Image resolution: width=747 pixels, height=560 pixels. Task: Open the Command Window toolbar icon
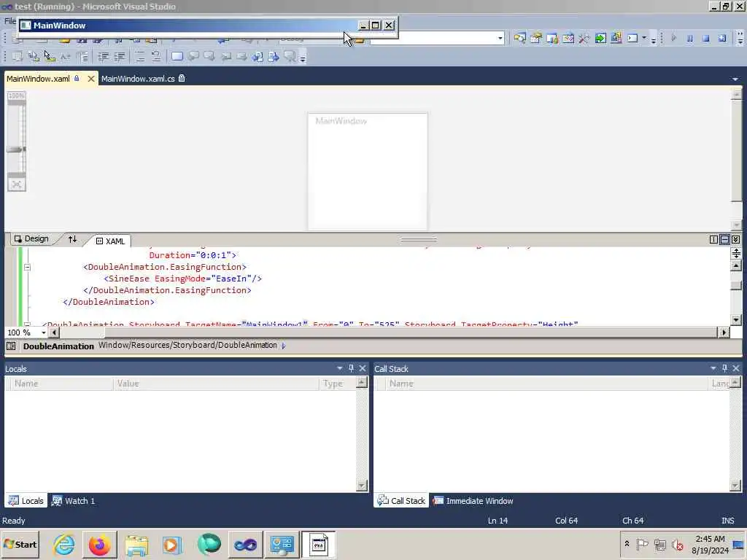(632, 38)
